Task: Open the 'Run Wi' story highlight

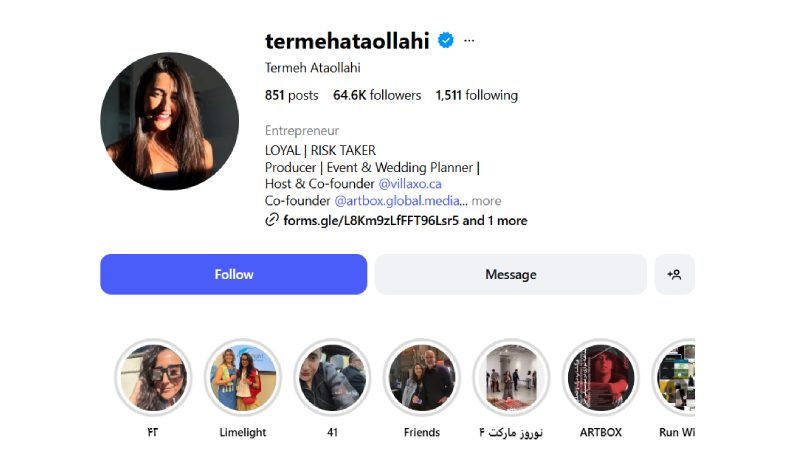Action: coord(675,377)
